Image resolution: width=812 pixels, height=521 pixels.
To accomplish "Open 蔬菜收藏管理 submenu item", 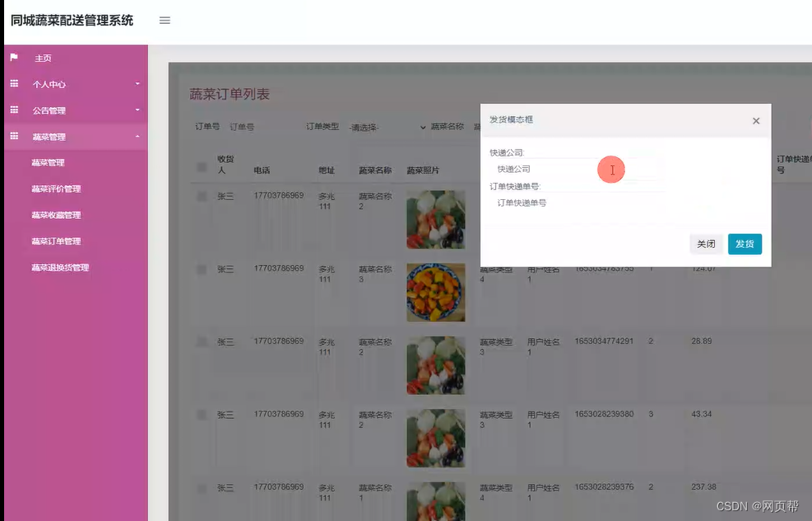I will [56, 215].
